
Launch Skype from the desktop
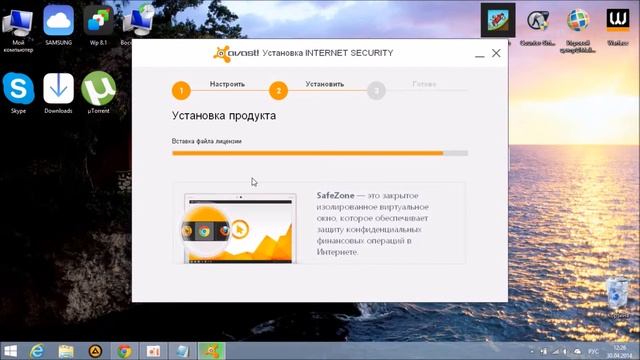pyautogui.click(x=18, y=93)
